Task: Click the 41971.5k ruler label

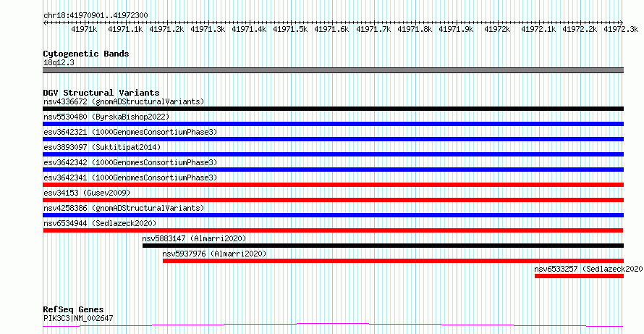Action: click(x=290, y=29)
